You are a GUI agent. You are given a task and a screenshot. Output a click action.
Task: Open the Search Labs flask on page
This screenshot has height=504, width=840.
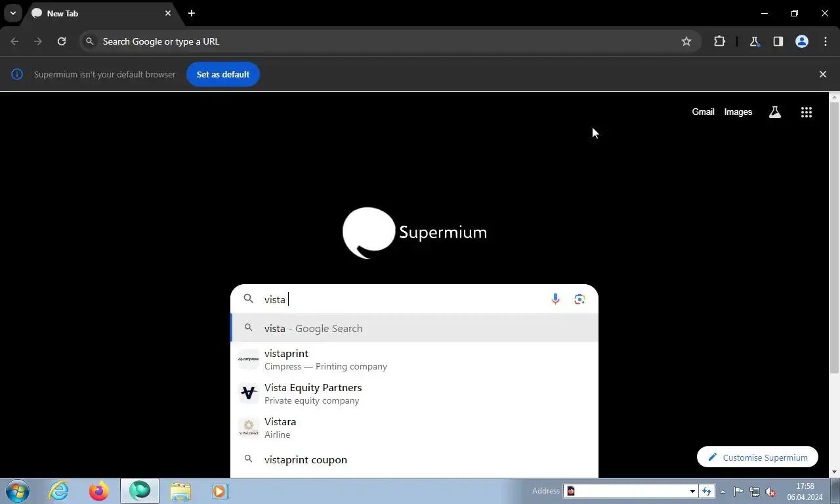[775, 112]
